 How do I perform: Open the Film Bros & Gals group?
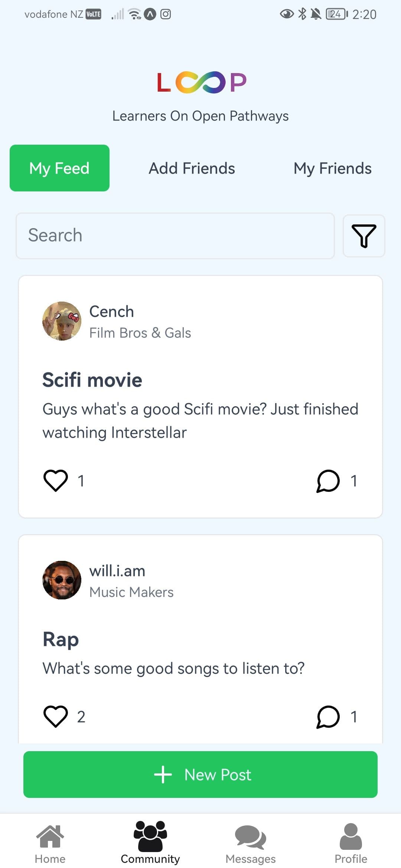coord(140,333)
